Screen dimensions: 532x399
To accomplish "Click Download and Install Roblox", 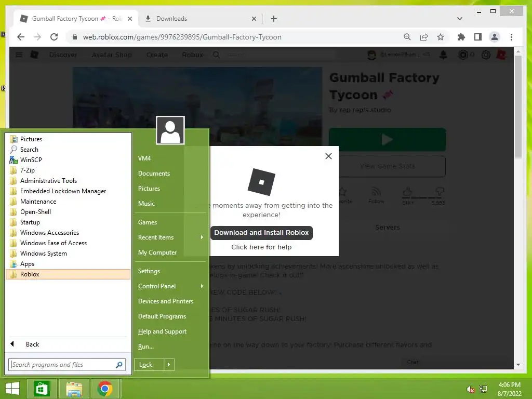I will (261, 233).
